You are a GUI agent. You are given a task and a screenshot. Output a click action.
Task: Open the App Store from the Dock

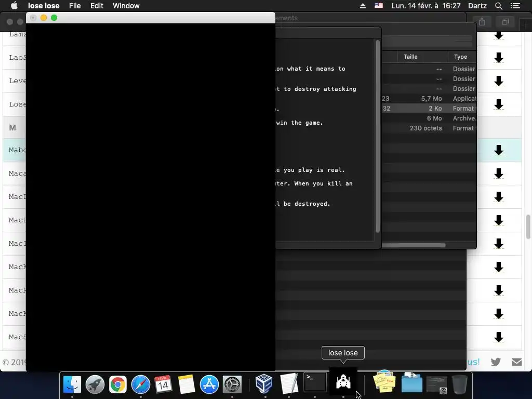[x=209, y=384]
